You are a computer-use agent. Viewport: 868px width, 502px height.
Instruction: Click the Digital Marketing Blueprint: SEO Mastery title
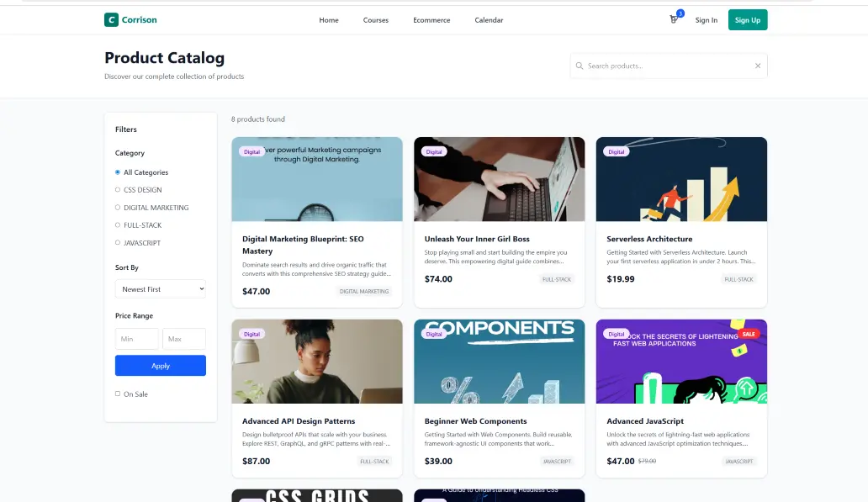[x=303, y=245]
